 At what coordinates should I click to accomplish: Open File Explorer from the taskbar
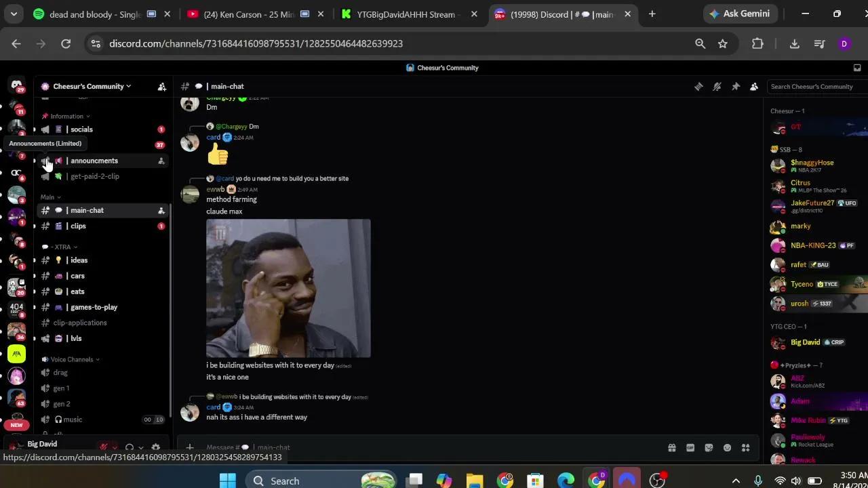tap(475, 481)
